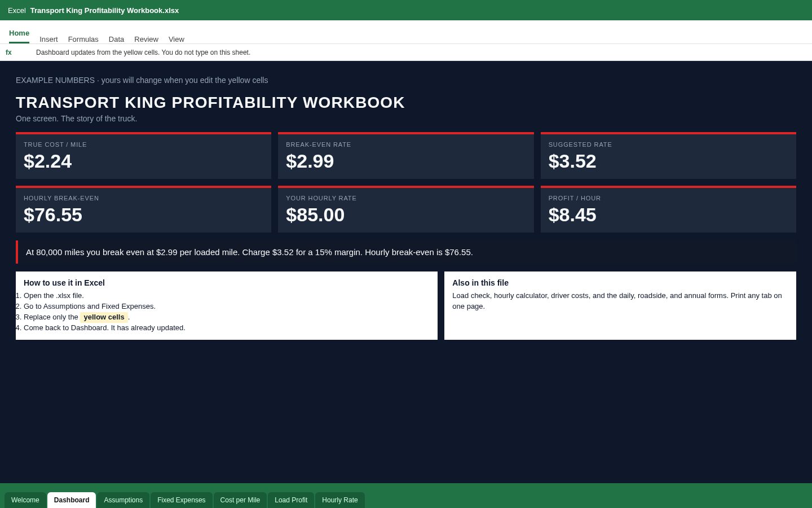Click 'Open the .xlsx file.' step

pos(54,296)
